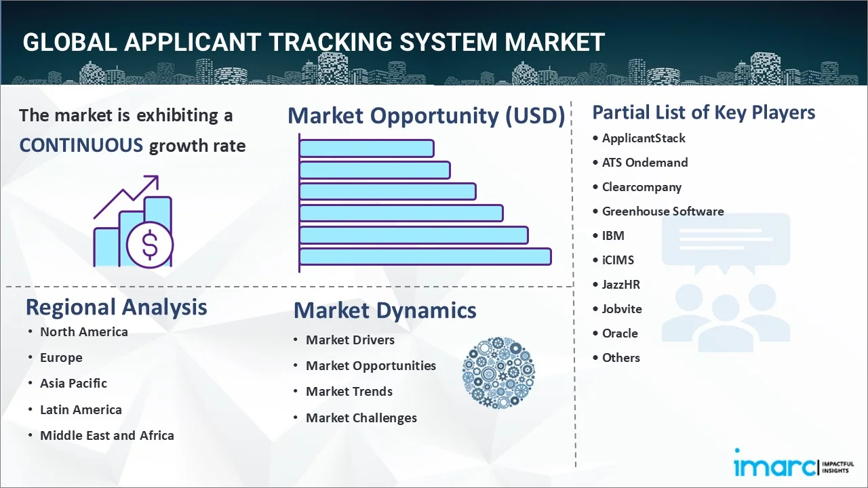Screen dimensions: 868x488
Task: Open Market Drivers item
Action: 350,340
